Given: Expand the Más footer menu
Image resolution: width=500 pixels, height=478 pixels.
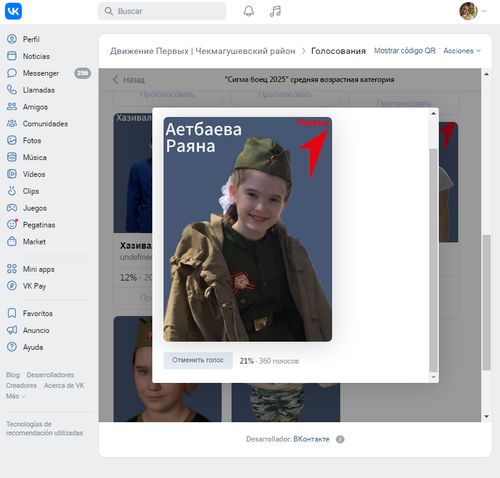Looking at the screenshot, I should coord(15,396).
